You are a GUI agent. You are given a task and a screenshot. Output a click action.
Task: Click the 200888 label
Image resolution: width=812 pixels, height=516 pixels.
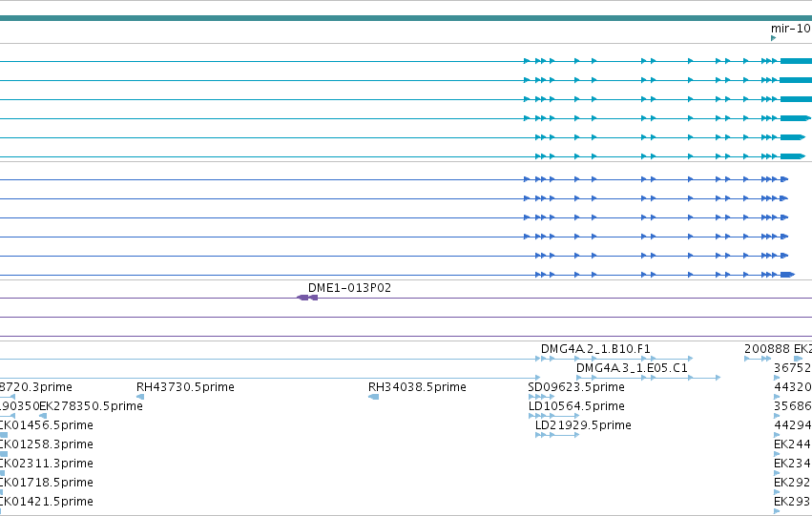[767, 349]
